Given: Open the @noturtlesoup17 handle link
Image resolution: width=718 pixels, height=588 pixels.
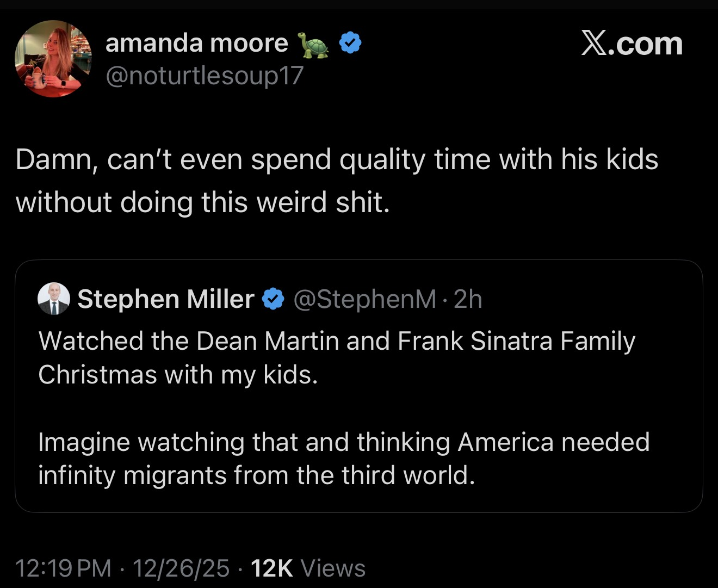Looking at the screenshot, I should (x=204, y=76).
